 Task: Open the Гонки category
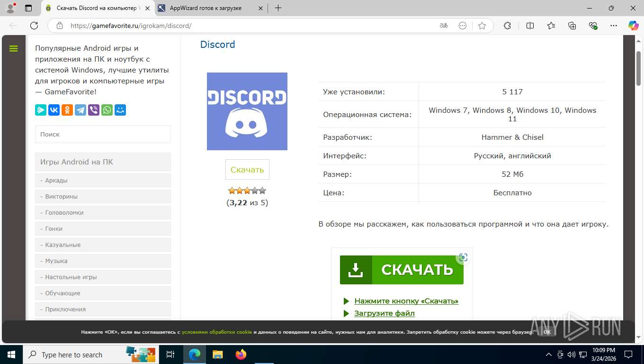pyautogui.click(x=103, y=228)
